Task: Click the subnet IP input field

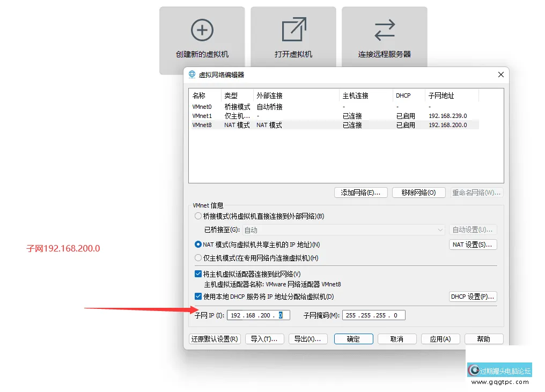Action: pyautogui.click(x=258, y=315)
